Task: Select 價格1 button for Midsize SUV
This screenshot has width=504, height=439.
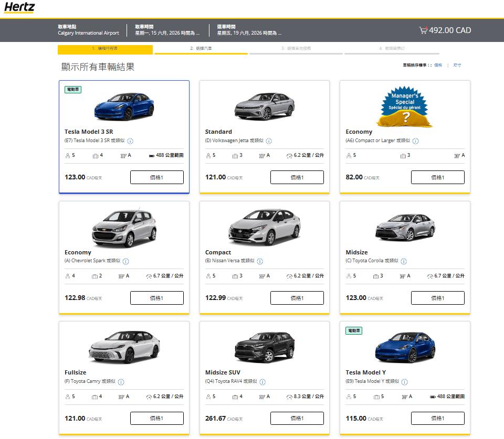Action: [x=297, y=419]
